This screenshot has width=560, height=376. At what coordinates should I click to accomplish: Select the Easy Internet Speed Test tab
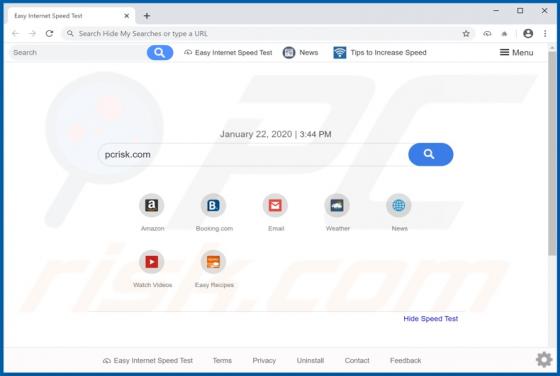pyautogui.click(x=71, y=16)
